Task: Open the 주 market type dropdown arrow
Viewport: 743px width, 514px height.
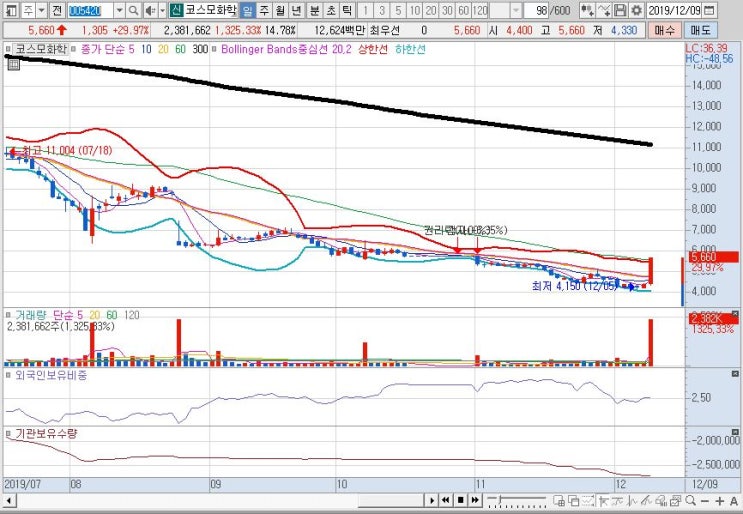Action: tap(42, 10)
